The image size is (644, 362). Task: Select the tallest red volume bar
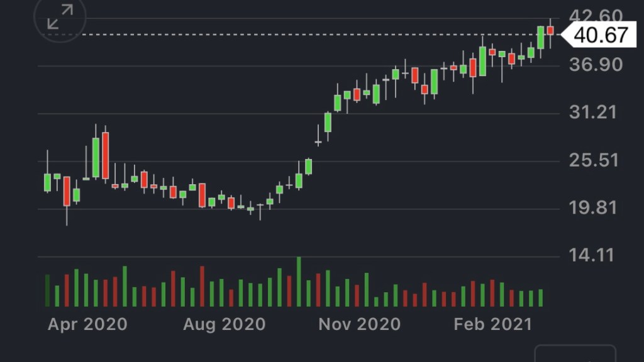click(203, 287)
